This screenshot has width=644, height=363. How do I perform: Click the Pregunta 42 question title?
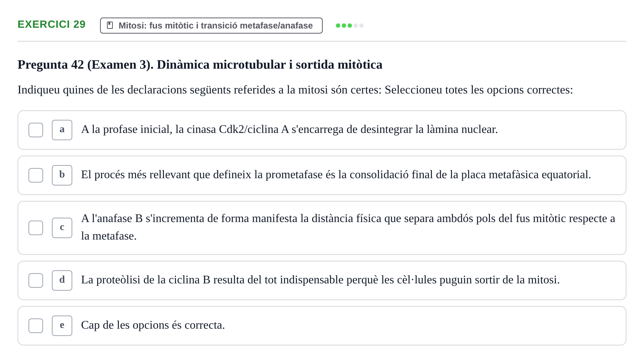[x=200, y=65]
